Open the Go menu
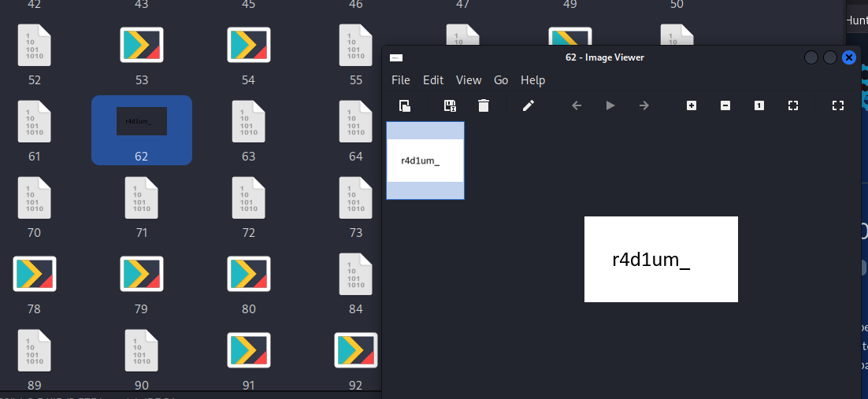Image resolution: width=868 pixels, height=399 pixels. (x=501, y=80)
